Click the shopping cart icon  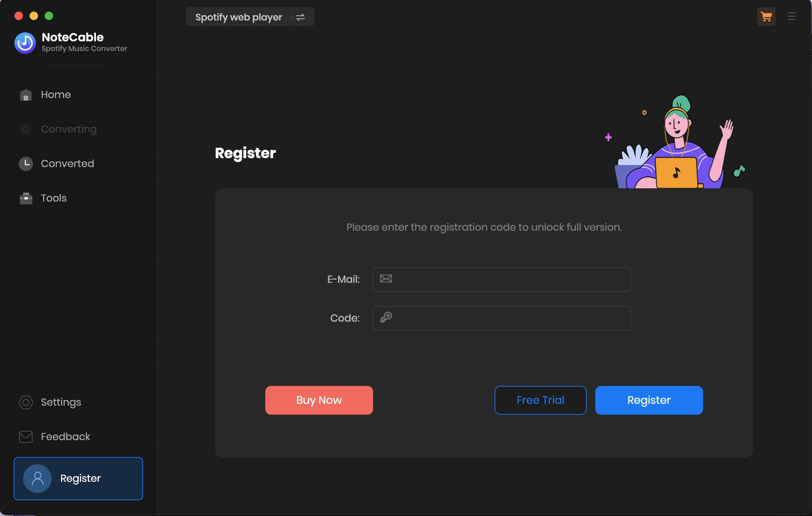click(x=766, y=16)
